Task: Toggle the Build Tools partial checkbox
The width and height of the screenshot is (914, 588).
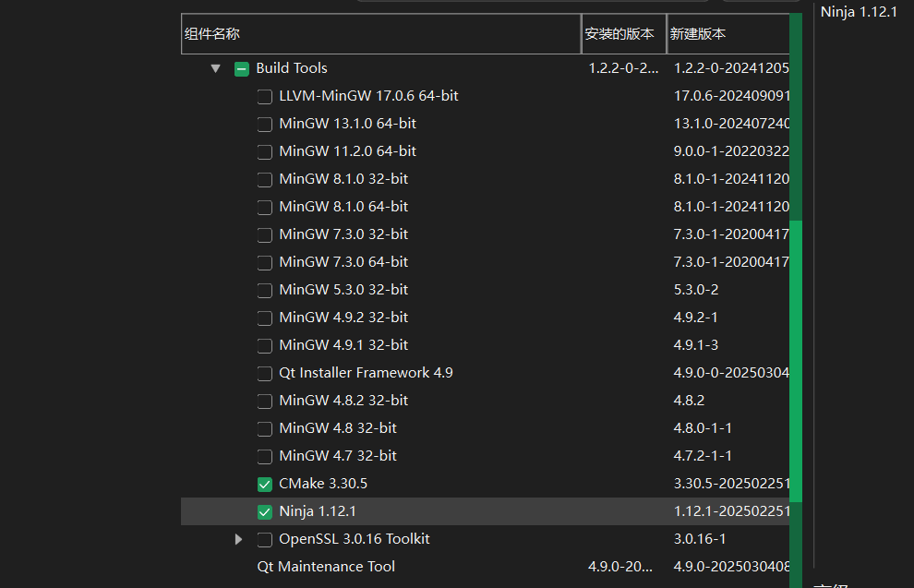Action: [x=241, y=68]
